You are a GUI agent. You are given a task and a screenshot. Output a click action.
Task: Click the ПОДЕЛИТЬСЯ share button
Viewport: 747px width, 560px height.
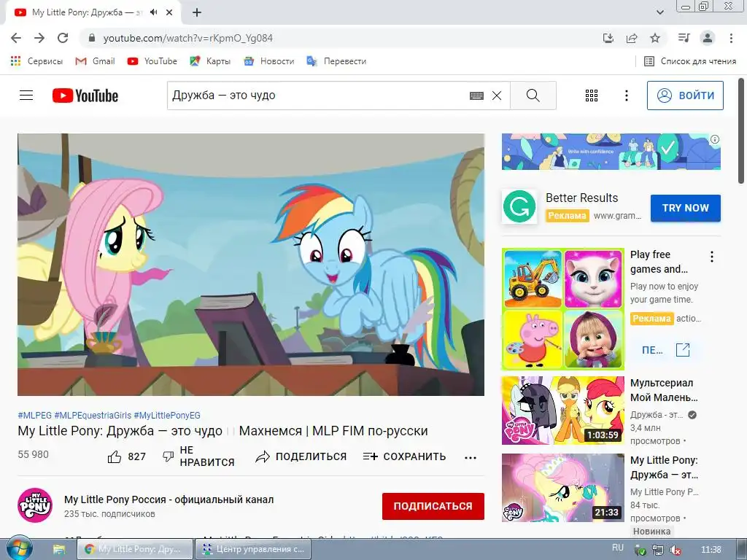click(301, 456)
